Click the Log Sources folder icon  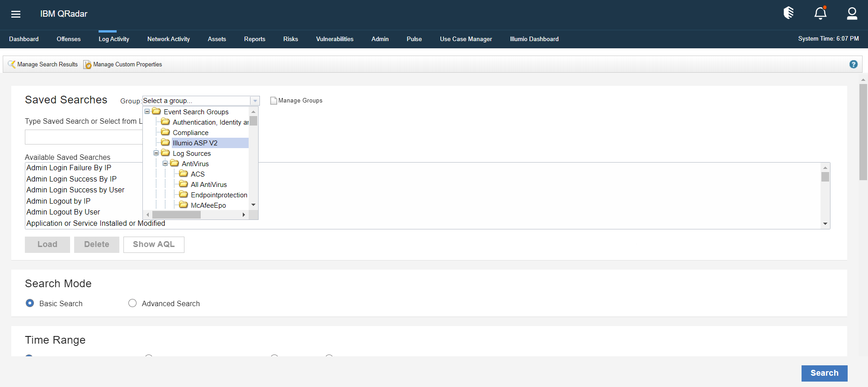165,153
